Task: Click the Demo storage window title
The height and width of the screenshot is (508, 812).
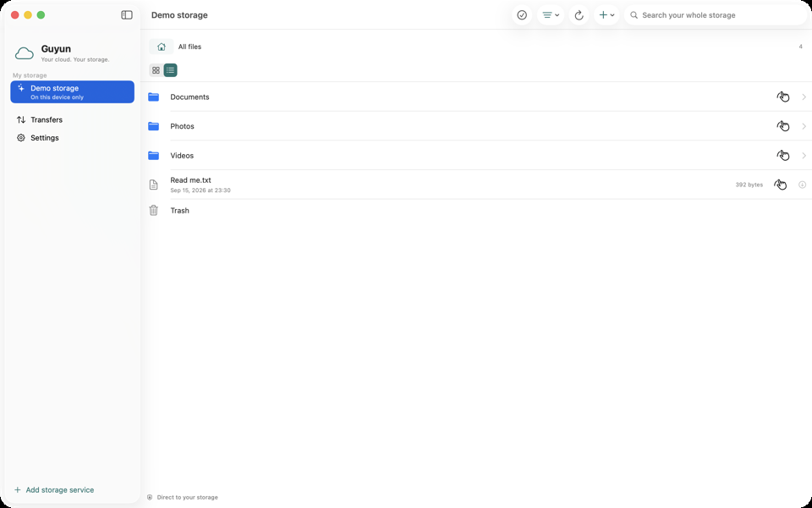Action: [179, 15]
